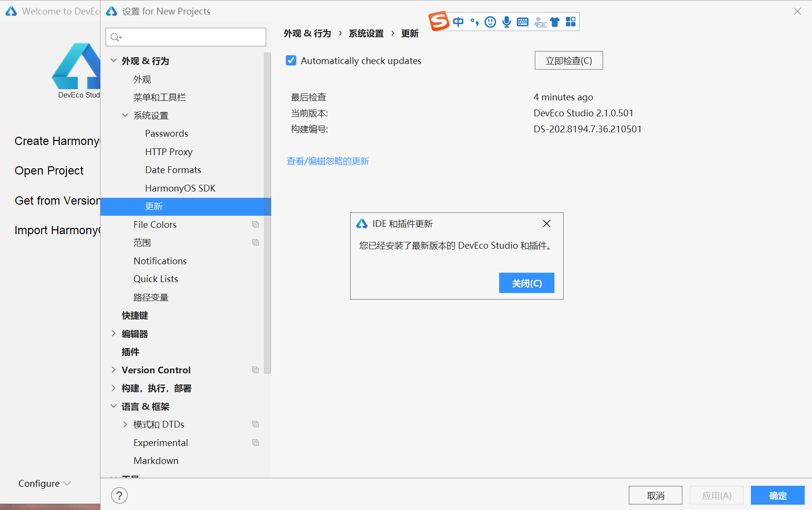Open Quick Lists settings page
812x510 pixels.
pyautogui.click(x=156, y=279)
